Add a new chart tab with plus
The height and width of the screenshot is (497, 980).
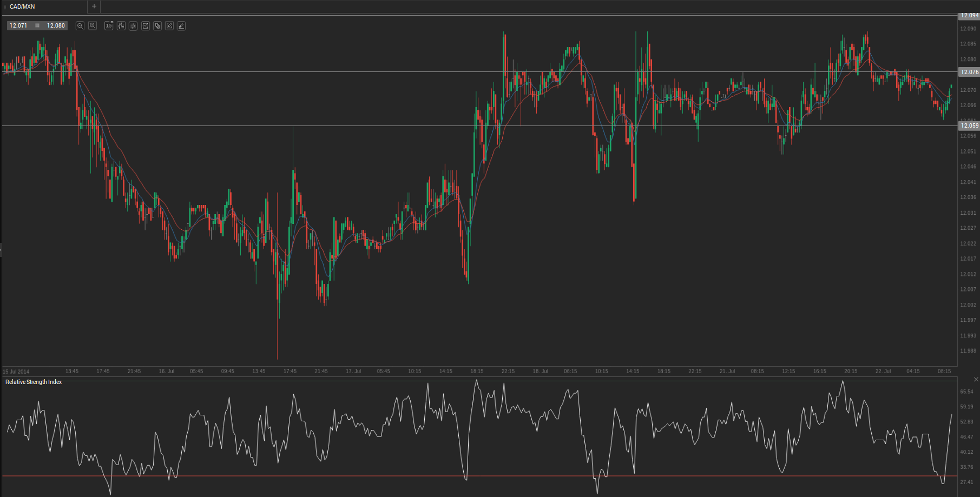[x=94, y=6]
